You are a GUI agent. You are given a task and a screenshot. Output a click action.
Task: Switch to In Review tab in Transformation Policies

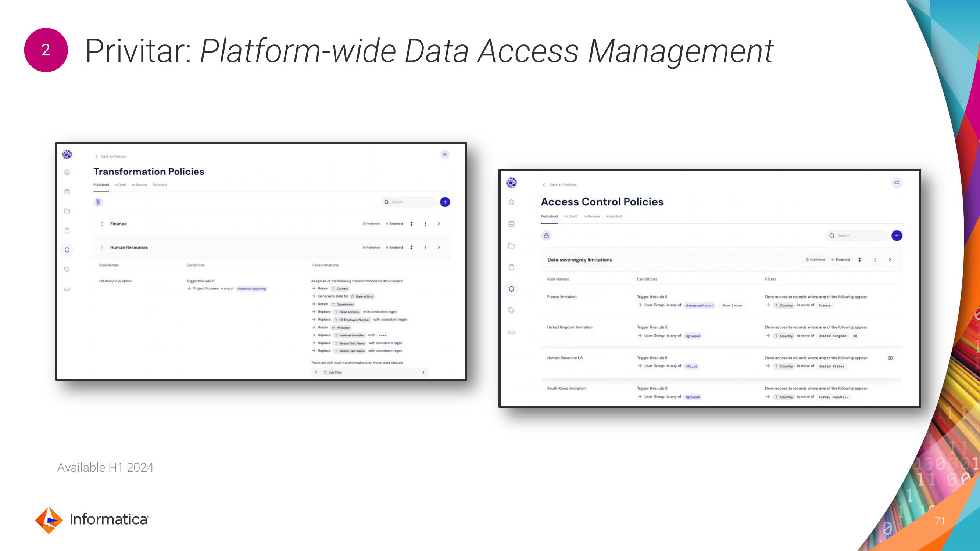point(140,185)
